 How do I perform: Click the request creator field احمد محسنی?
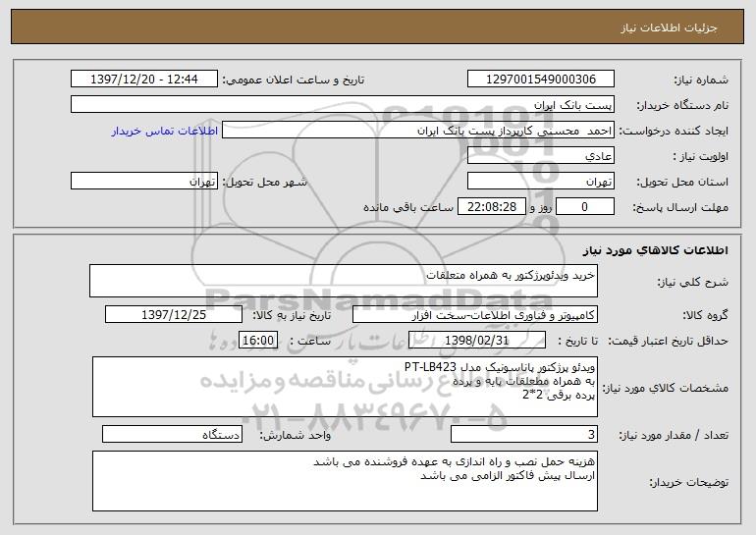(x=418, y=131)
